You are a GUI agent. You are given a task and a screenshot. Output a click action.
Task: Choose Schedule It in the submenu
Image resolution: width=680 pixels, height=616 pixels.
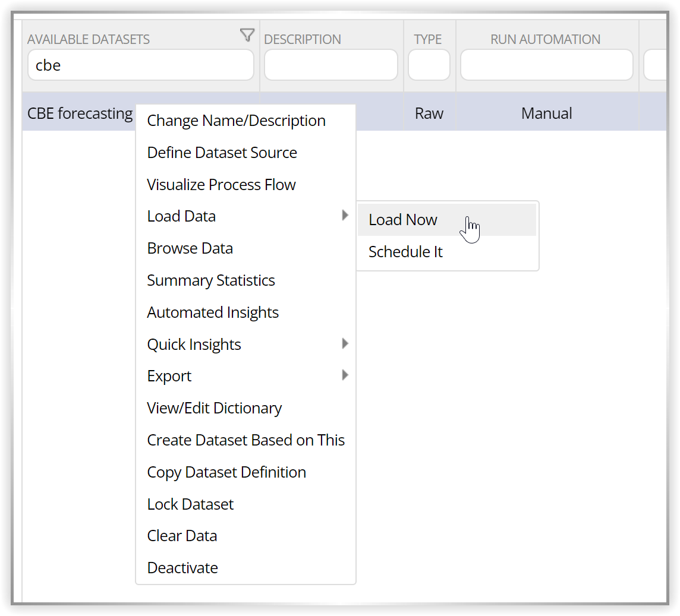pyautogui.click(x=447, y=252)
